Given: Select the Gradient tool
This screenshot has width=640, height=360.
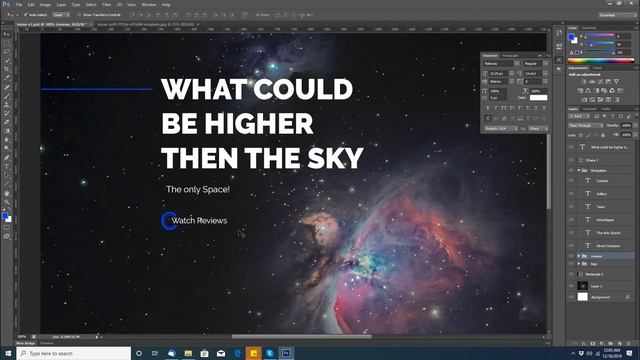Looking at the screenshot, I should [x=7, y=131].
